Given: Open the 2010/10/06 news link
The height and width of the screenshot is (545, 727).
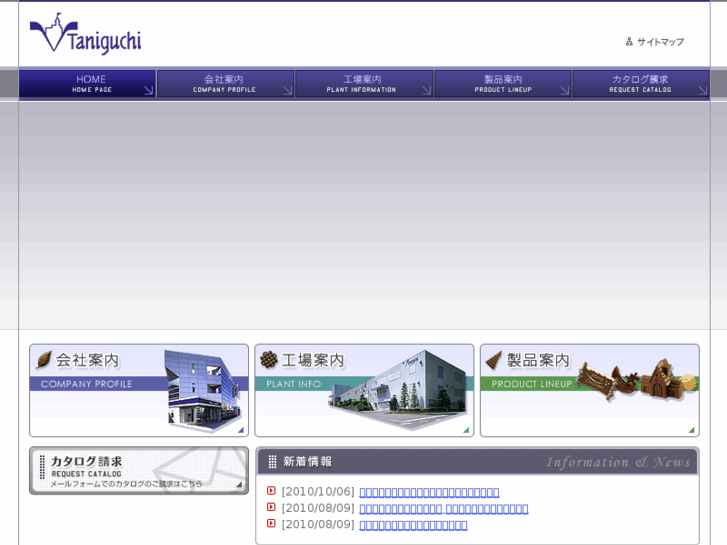Looking at the screenshot, I should tap(429, 492).
